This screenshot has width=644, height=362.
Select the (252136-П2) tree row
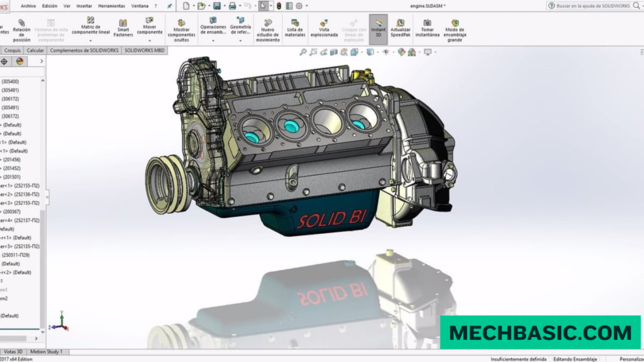coord(19,195)
